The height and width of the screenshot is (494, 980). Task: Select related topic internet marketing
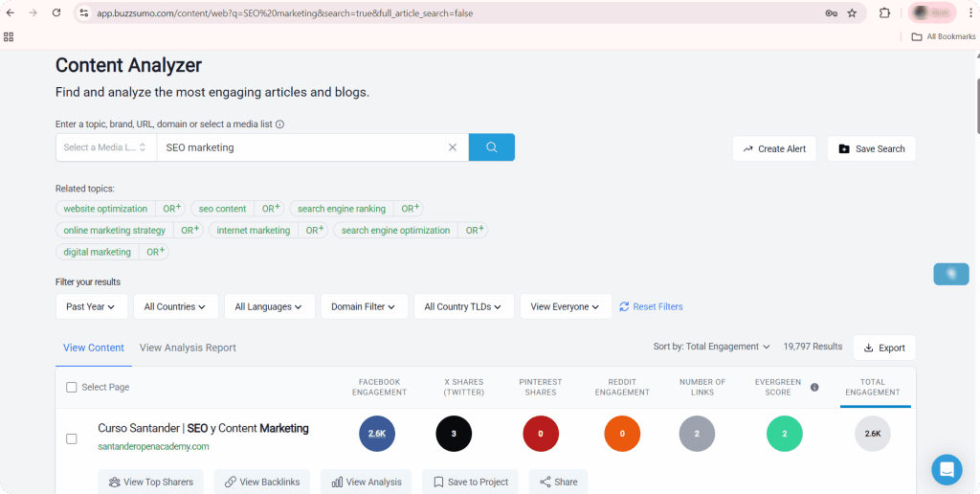point(253,231)
